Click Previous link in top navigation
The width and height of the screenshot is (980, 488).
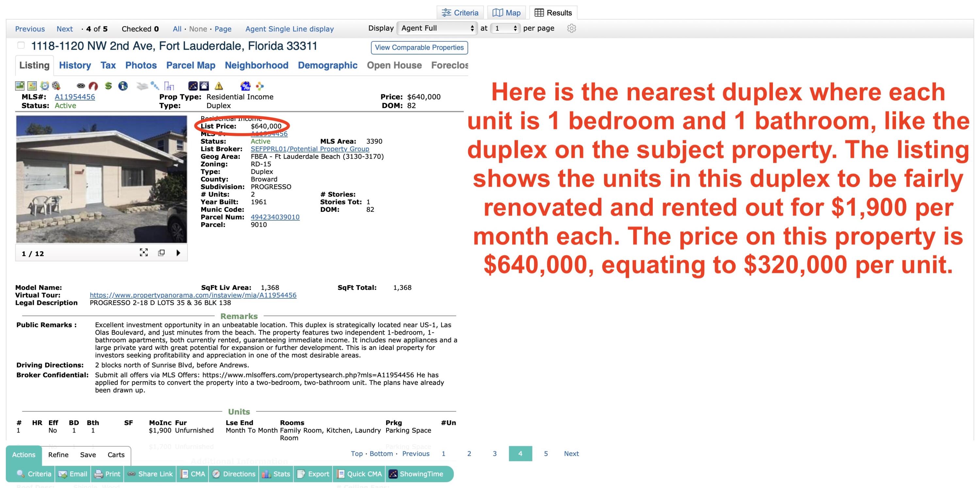[30, 29]
